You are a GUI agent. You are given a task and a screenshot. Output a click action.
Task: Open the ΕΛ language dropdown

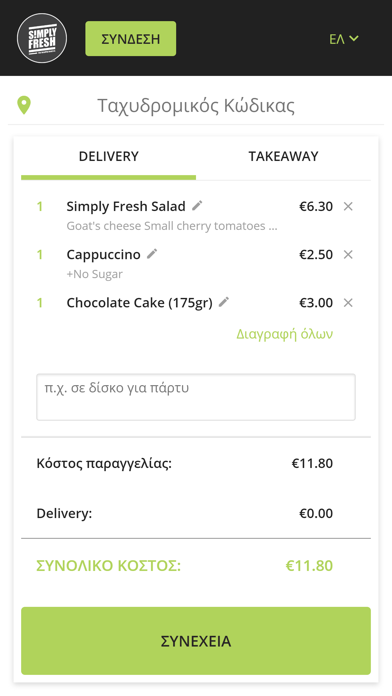coord(344,39)
